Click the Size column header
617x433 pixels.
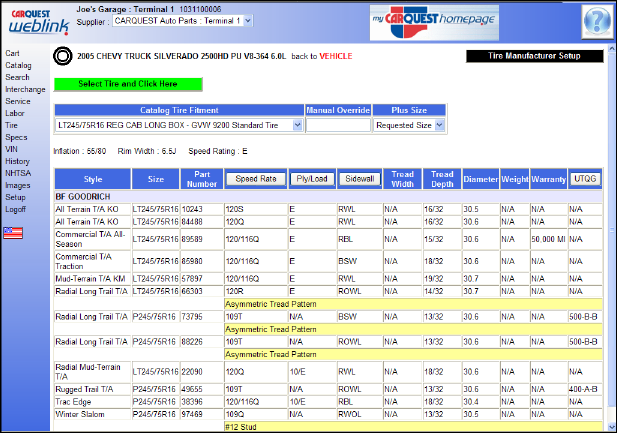[x=156, y=179]
